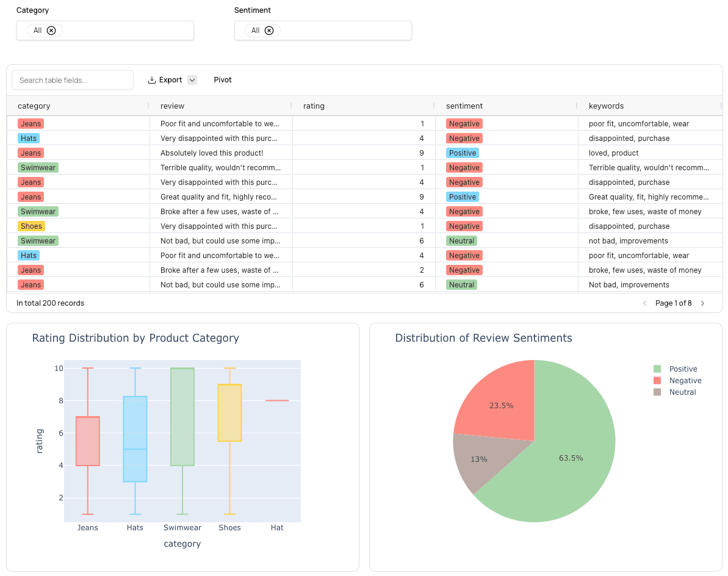Image resolution: width=728 pixels, height=576 pixels.
Task: Click the previous page arrow
Action: [x=644, y=303]
